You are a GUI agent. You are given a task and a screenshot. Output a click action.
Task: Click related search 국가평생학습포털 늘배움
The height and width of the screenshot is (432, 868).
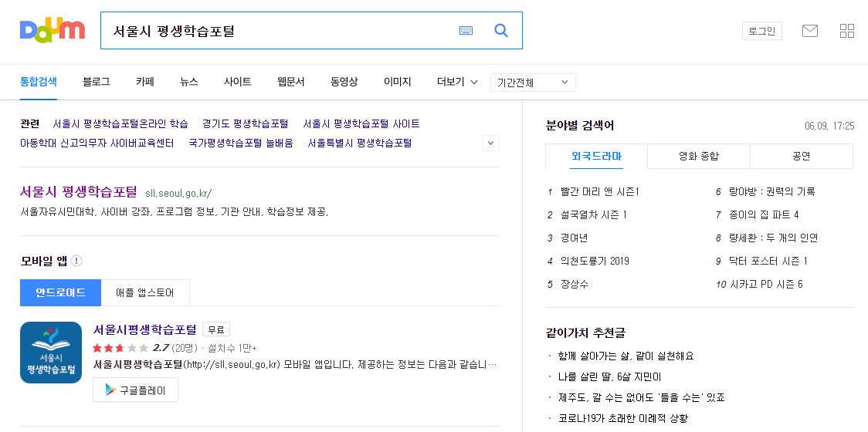tap(241, 143)
